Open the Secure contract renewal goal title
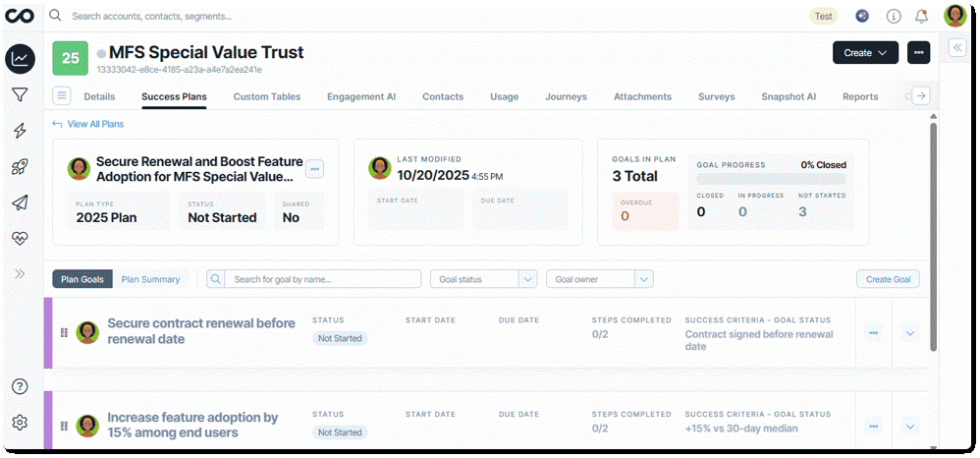The image size is (980, 458). [200, 331]
